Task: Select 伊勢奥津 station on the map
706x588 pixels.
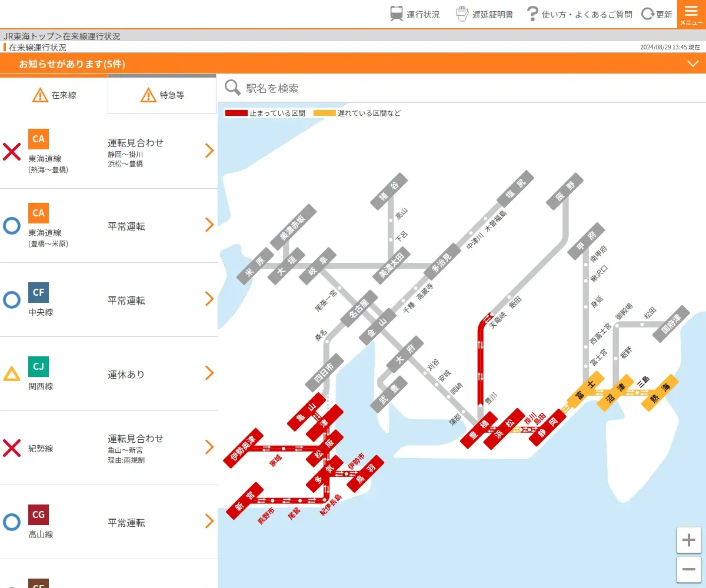Action: coord(244,448)
